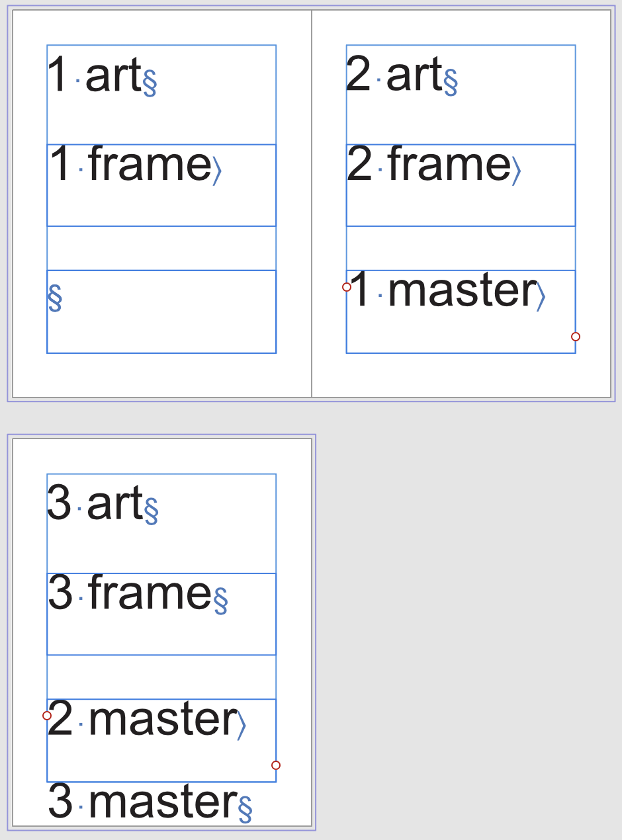Viewport: 622px width, 840px height.
Task: Select the "3 art" text
Action: 95,504
